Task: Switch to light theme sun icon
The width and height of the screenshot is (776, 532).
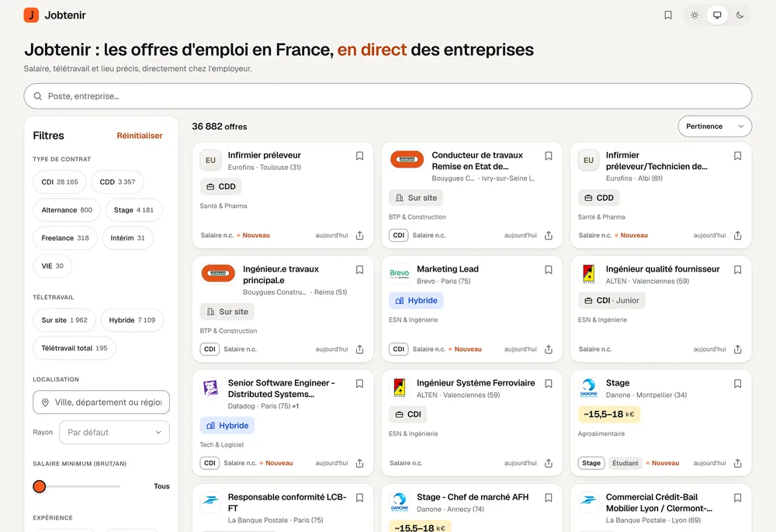Action: click(x=695, y=16)
